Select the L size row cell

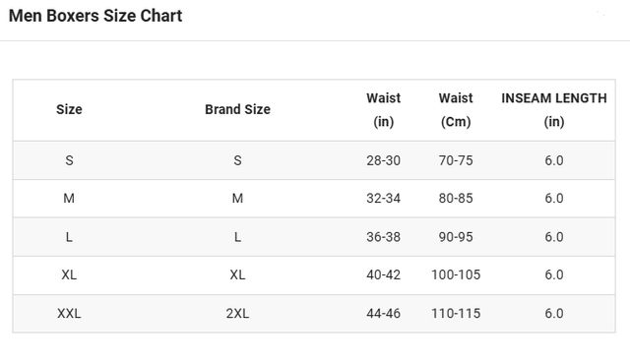[x=69, y=237]
